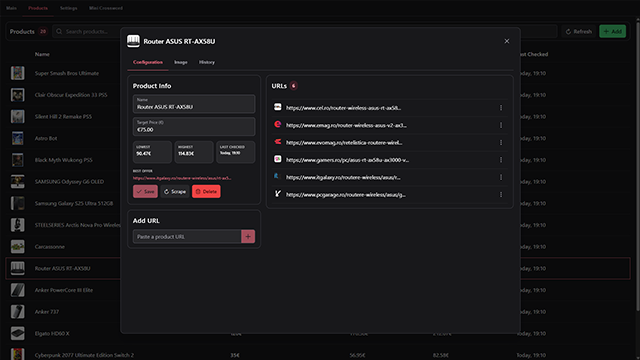Screen dimensions: 640x360
Task: Click the search magnifier icon in products bar
Action: click(x=59, y=31)
